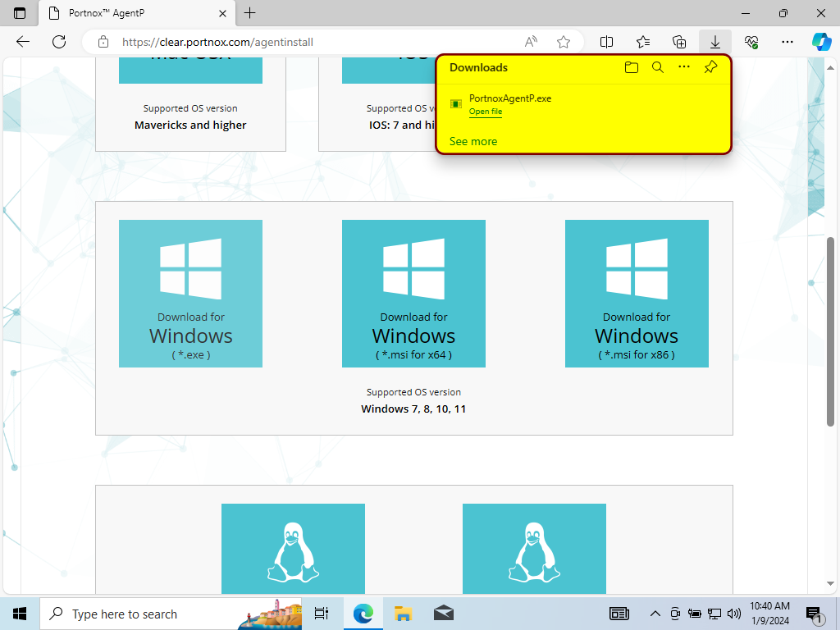
Task: Click the scroll down arrow
Action: (830, 583)
